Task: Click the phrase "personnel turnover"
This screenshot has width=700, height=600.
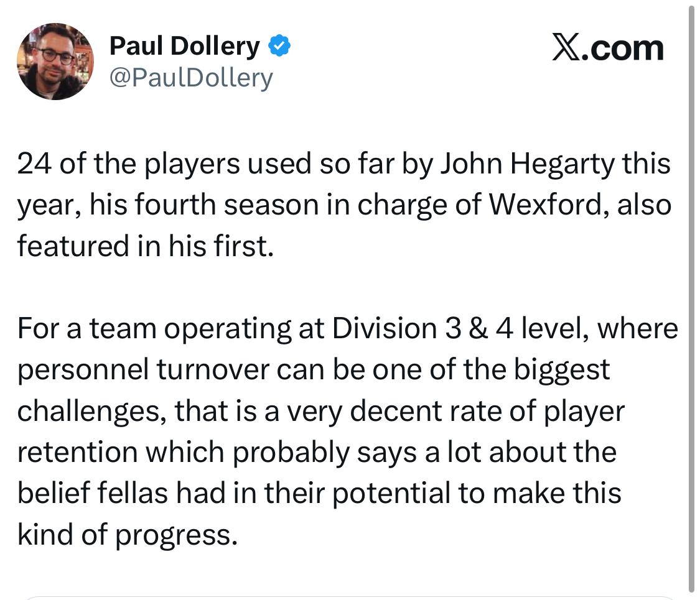Action: click(x=141, y=369)
